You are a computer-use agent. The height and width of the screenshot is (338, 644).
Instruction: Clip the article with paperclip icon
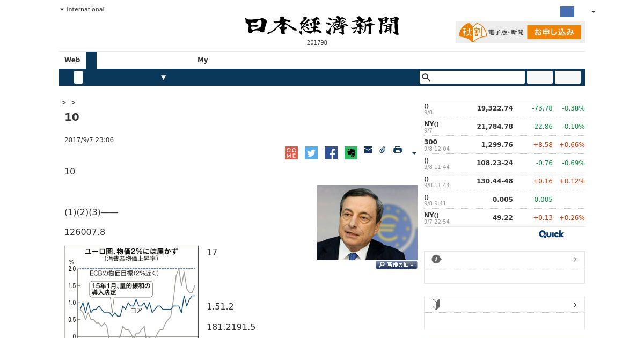(x=383, y=150)
